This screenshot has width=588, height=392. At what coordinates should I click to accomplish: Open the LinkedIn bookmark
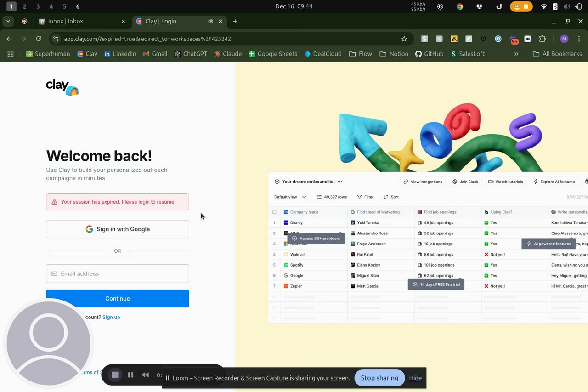120,54
